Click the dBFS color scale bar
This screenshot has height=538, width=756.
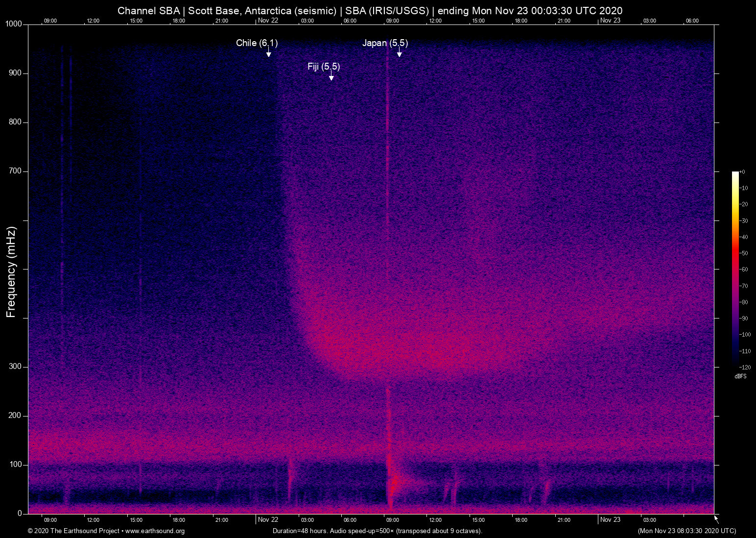pos(735,269)
